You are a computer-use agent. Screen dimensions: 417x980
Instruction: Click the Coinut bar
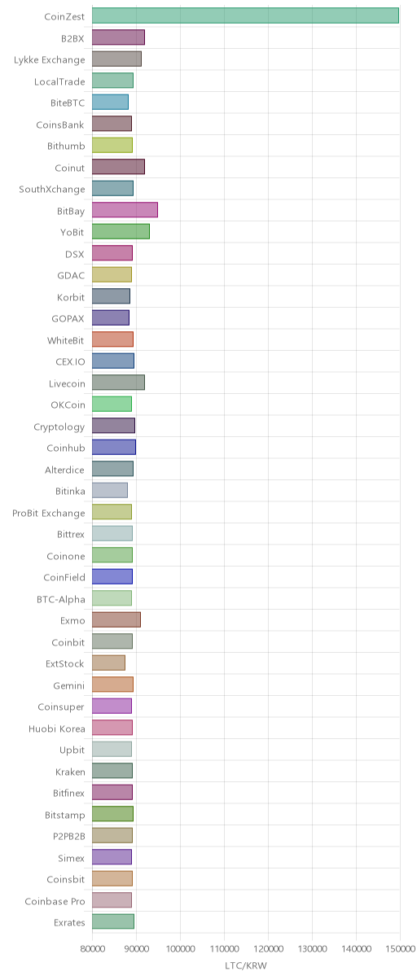click(x=118, y=167)
